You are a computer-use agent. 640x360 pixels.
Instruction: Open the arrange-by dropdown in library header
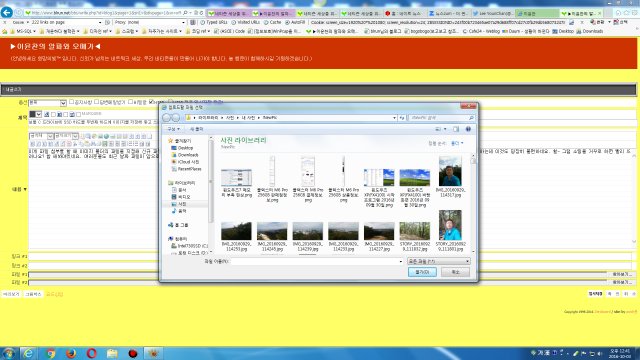coord(457,143)
